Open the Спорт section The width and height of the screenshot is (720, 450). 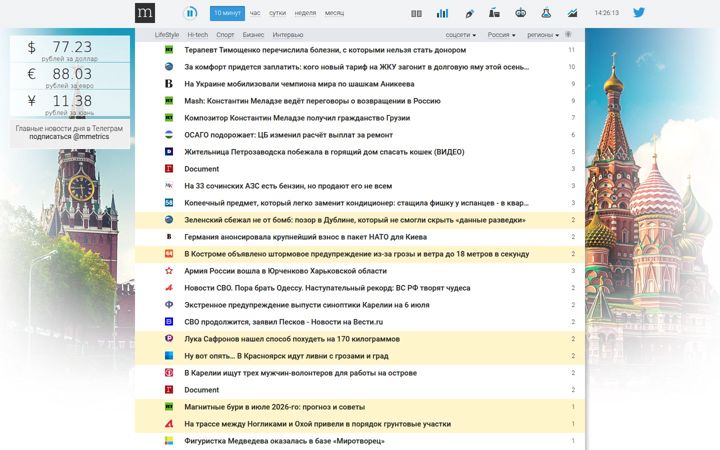point(225,35)
